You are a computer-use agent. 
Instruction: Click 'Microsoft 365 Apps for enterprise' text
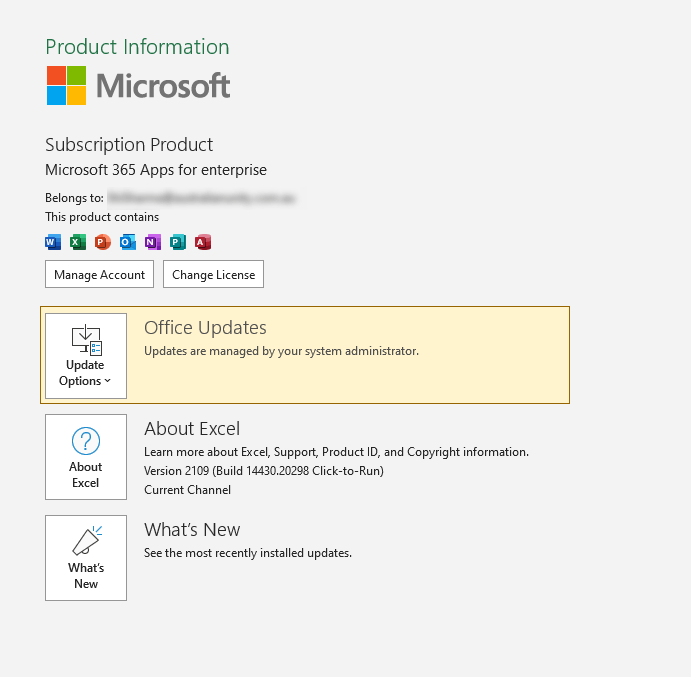(x=156, y=170)
